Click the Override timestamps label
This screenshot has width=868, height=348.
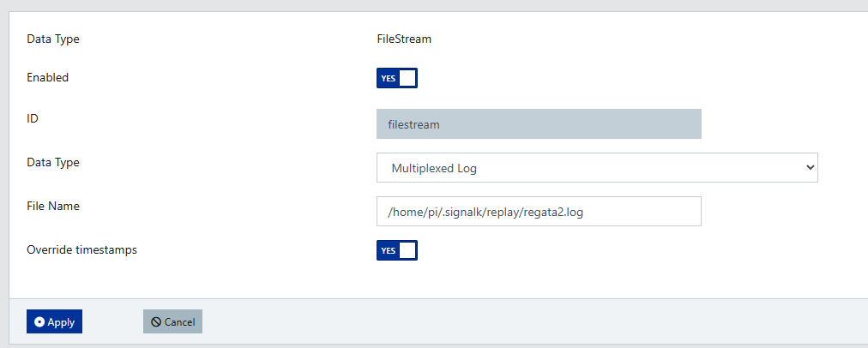pyautogui.click(x=81, y=250)
